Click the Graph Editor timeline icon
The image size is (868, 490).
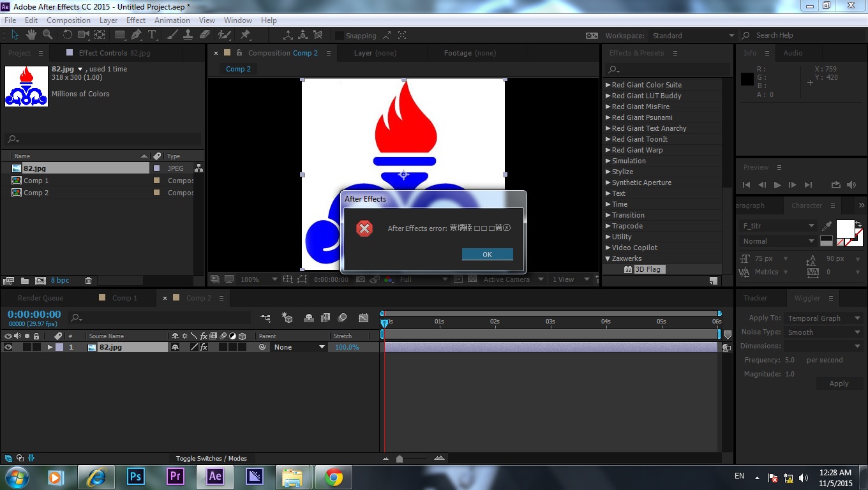pyautogui.click(x=364, y=318)
